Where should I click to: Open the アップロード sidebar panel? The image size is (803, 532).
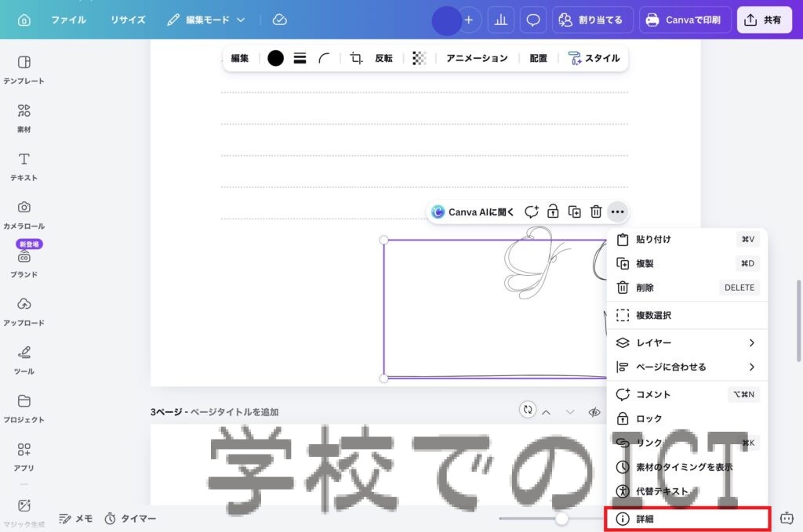pyautogui.click(x=24, y=311)
